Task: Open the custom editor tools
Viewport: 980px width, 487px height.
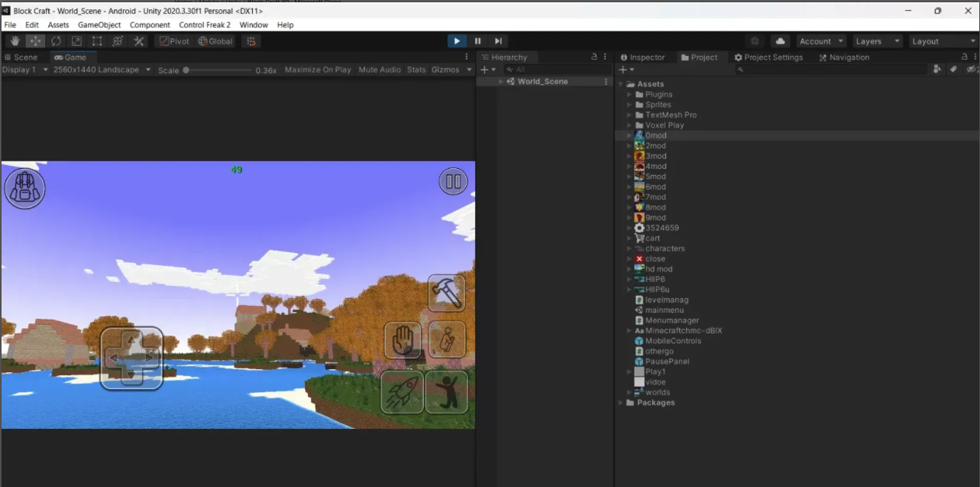Action: (x=138, y=41)
